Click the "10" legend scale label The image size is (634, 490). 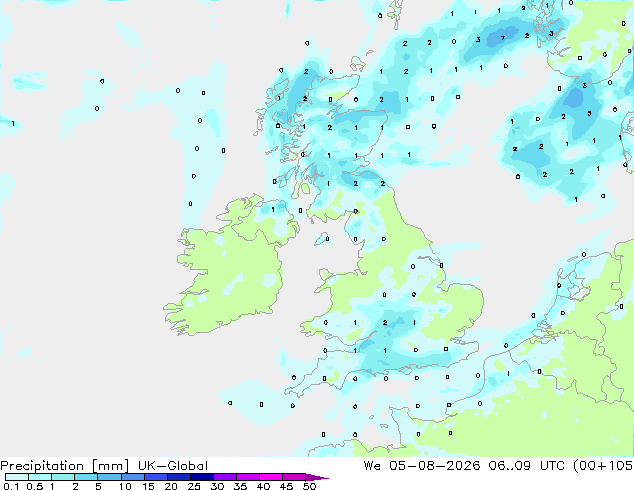click(125, 486)
